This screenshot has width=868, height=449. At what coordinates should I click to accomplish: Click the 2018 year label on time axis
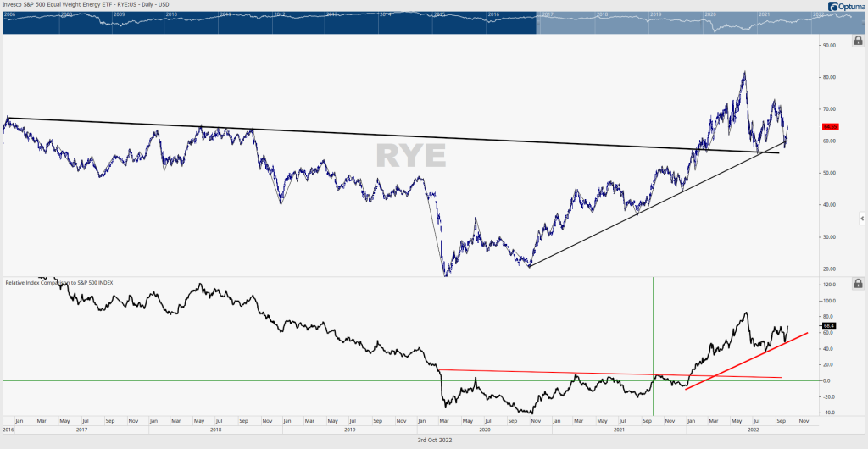(215, 430)
